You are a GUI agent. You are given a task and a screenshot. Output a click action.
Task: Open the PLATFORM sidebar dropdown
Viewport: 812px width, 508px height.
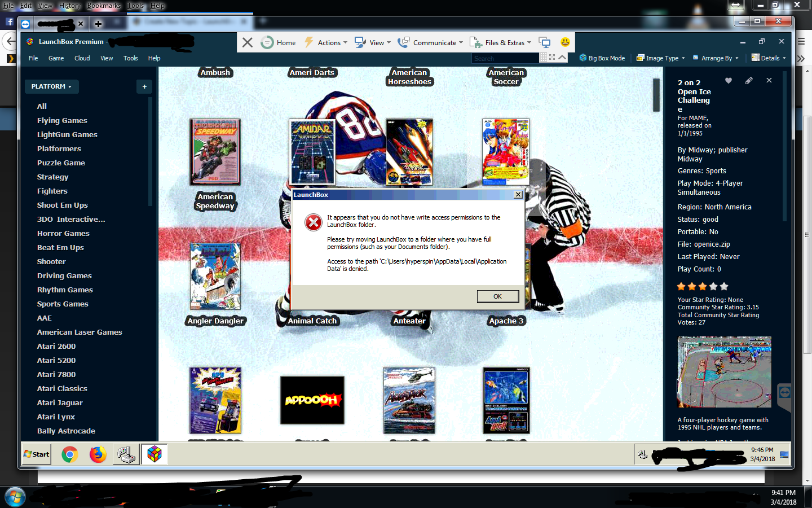point(51,86)
